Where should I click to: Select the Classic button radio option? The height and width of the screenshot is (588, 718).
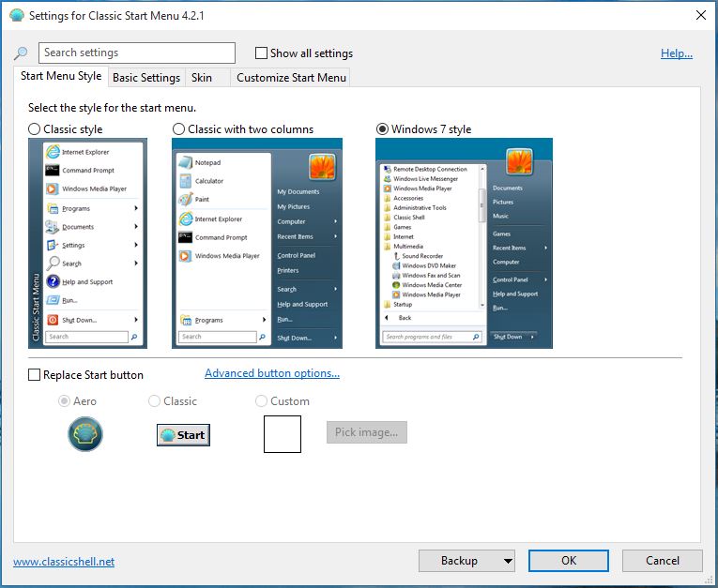pyautogui.click(x=154, y=400)
